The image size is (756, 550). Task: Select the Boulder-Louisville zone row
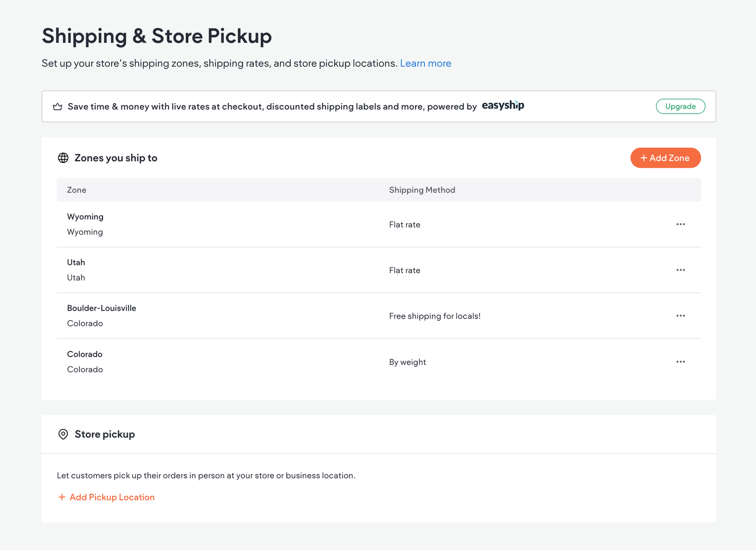click(x=102, y=308)
